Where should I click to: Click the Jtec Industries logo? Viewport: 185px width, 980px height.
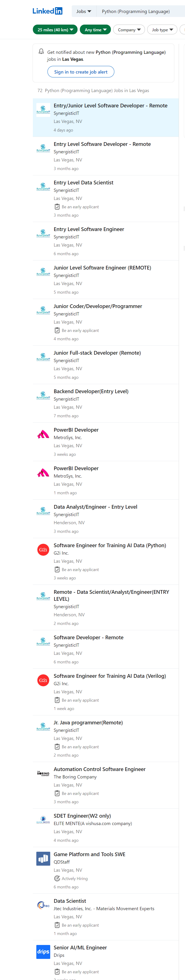tap(43, 906)
